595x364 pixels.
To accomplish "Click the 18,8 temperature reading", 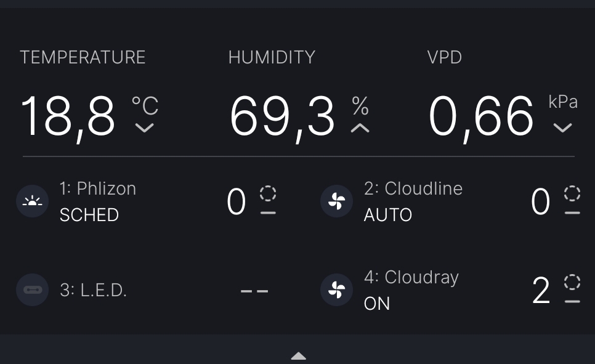I will pos(68,117).
